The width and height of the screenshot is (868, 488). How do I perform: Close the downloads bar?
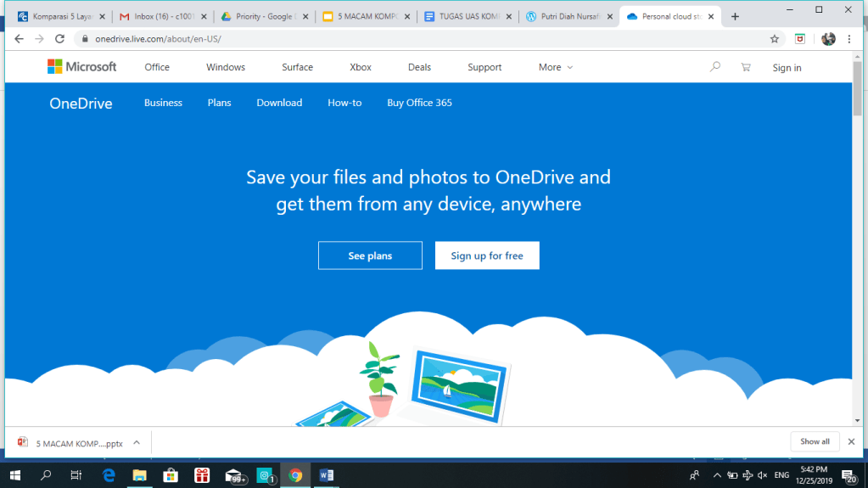click(851, 441)
